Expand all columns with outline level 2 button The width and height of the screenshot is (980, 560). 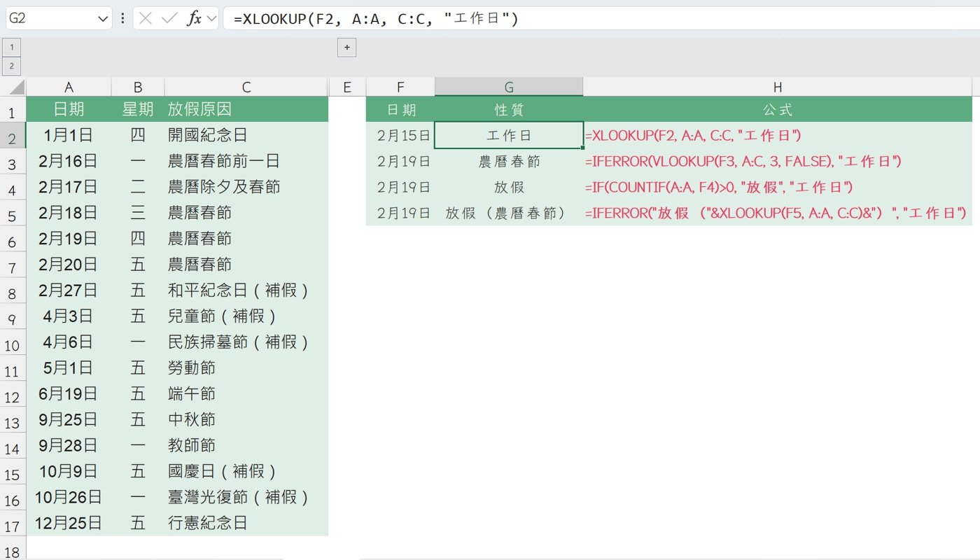(12, 65)
